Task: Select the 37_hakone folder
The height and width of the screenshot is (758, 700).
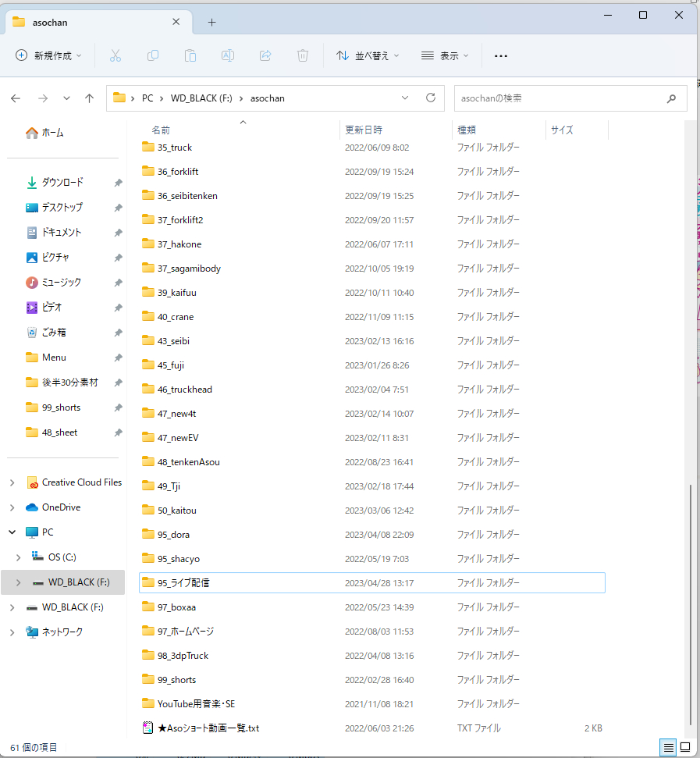Action: click(372, 244)
